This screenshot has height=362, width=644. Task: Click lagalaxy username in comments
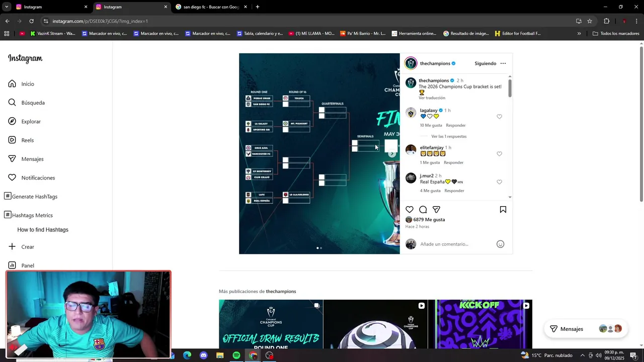coord(429,111)
